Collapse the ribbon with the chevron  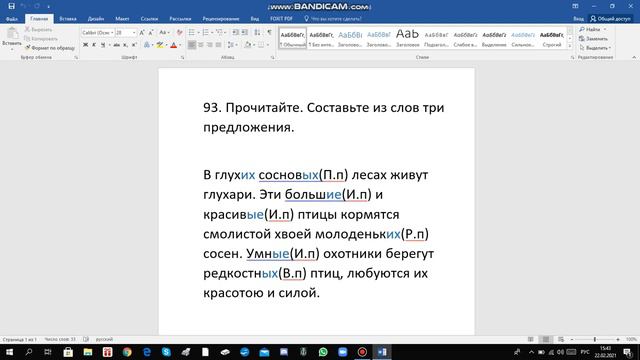pos(634,58)
